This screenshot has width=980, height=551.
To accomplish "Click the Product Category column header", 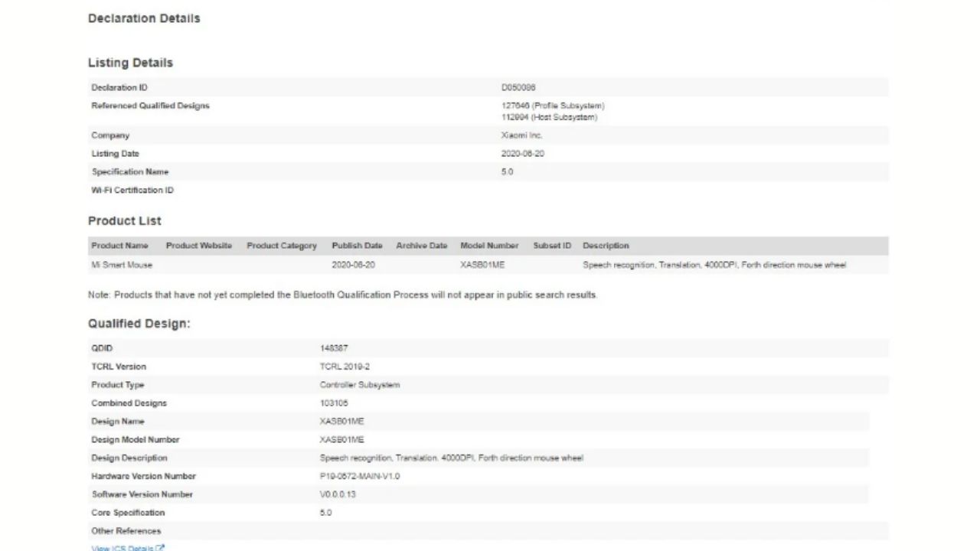I will coord(282,246).
